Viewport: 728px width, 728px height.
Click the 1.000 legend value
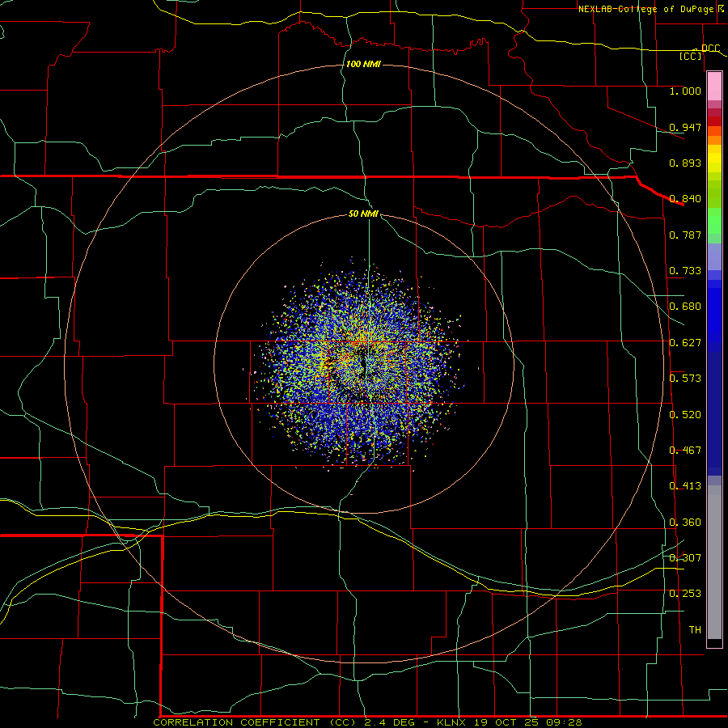pos(685,91)
